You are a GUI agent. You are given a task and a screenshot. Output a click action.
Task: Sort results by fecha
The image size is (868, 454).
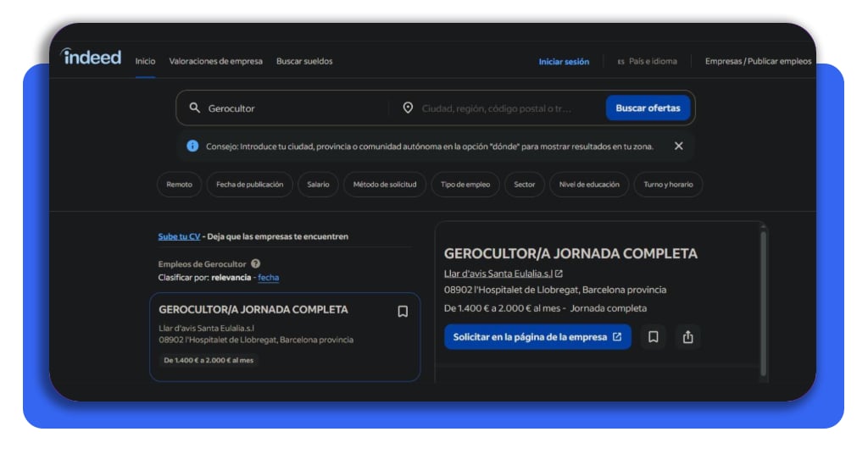tap(269, 278)
